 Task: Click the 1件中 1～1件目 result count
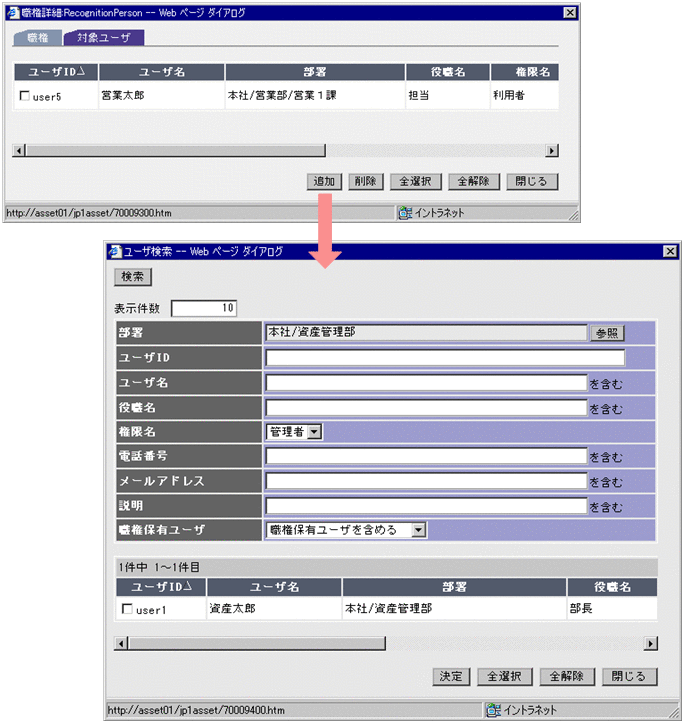pyautogui.click(x=159, y=567)
